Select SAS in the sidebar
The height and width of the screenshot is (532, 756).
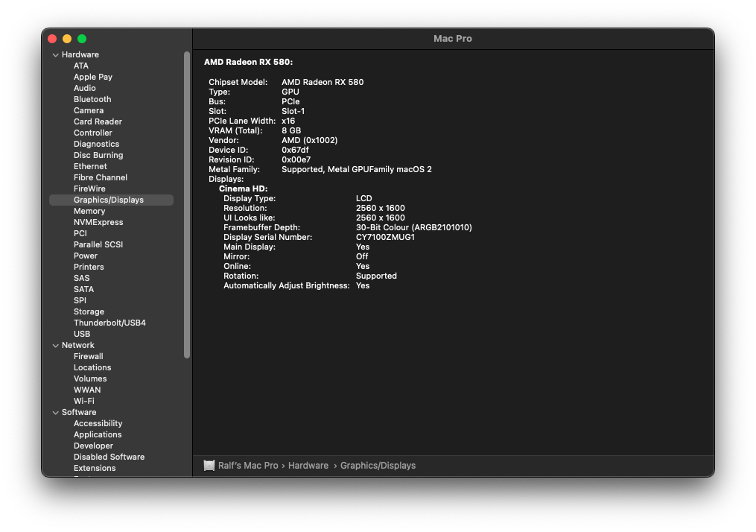tap(81, 278)
